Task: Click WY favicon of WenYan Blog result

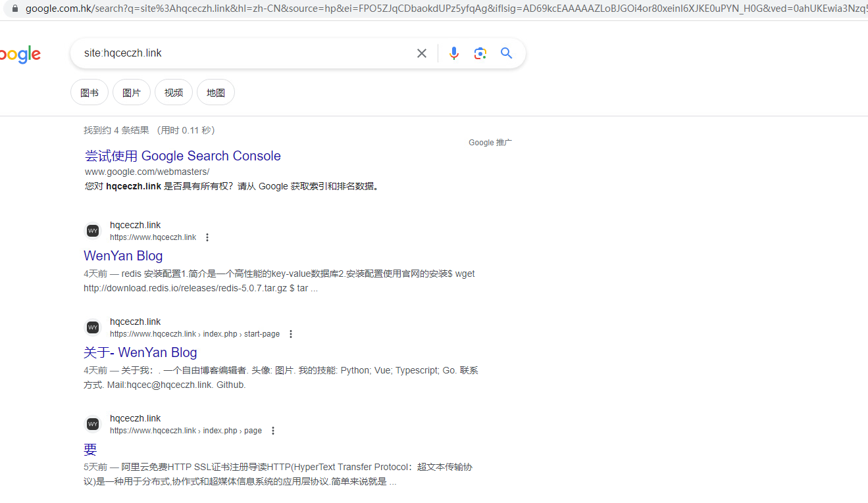Action: (93, 231)
